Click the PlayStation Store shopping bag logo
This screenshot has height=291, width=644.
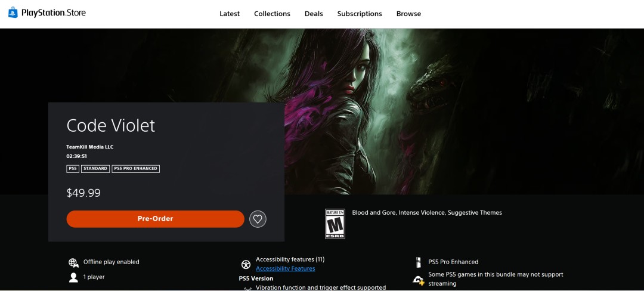coord(13,13)
